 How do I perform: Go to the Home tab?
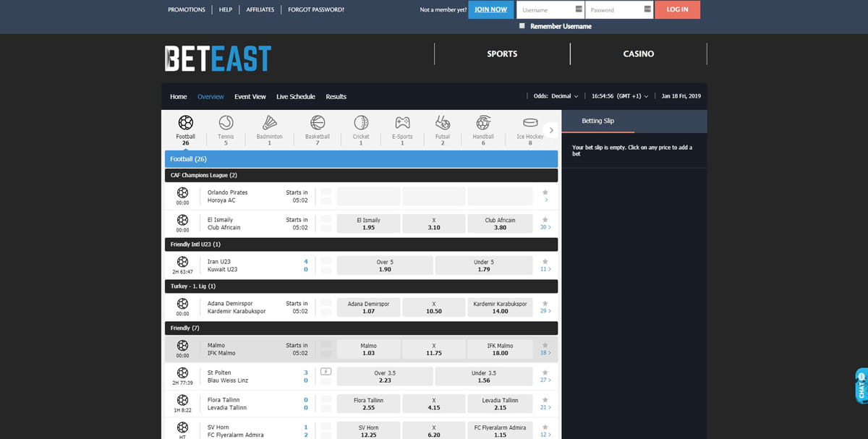(178, 96)
